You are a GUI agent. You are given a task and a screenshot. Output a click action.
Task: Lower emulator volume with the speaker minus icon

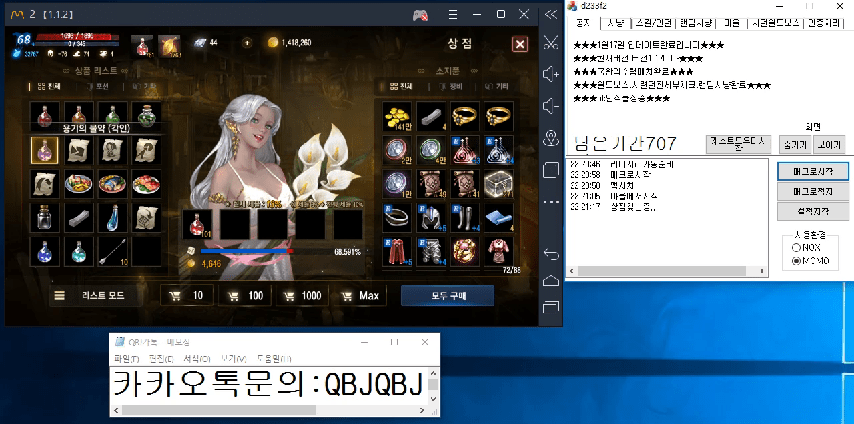pyautogui.click(x=551, y=106)
